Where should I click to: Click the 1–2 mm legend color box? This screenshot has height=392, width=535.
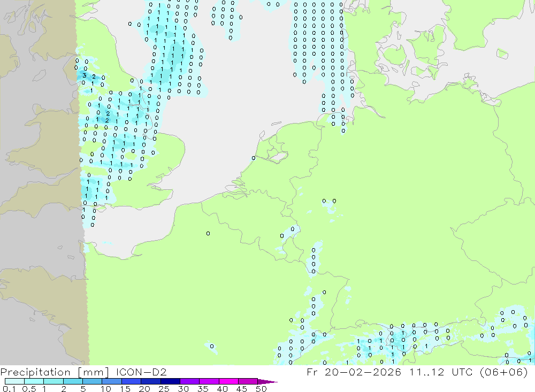53,381
